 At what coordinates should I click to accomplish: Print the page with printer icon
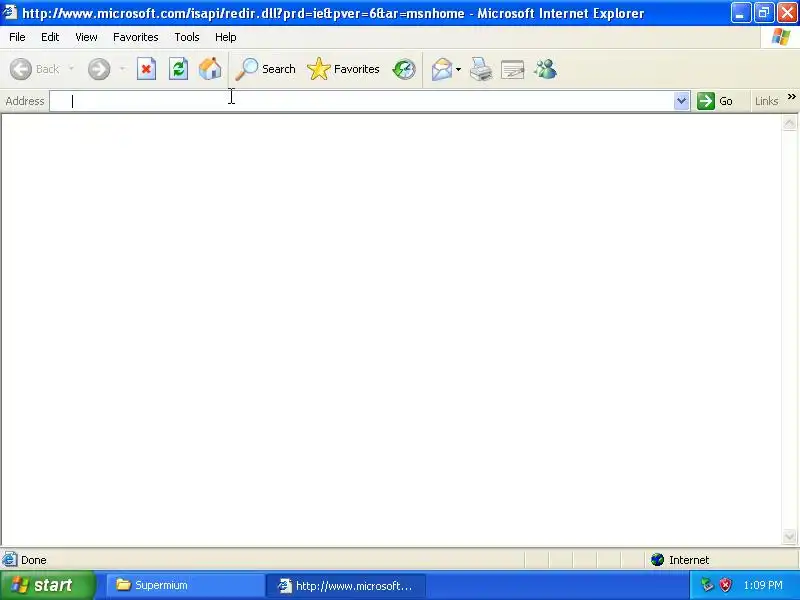click(481, 69)
